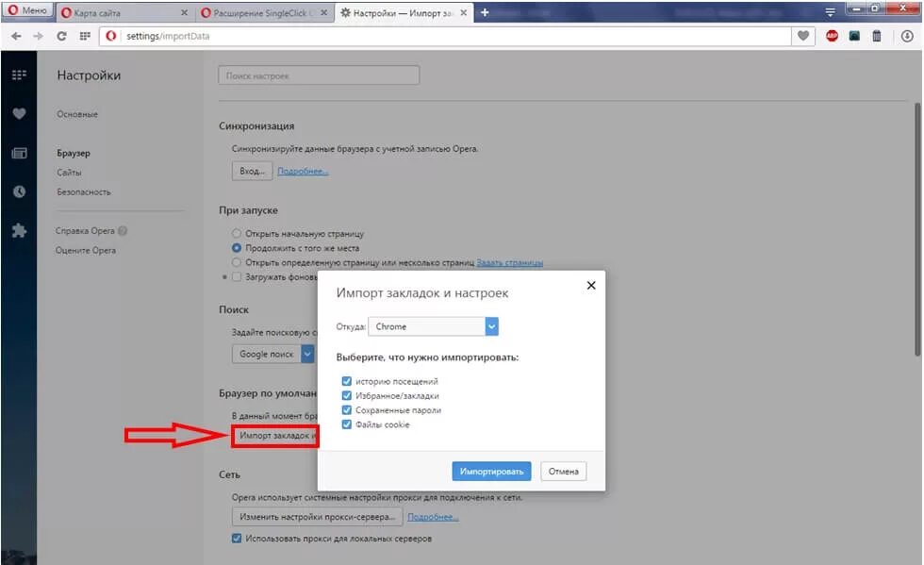
Task: Open Задать страницы link
Action: point(510,262)
